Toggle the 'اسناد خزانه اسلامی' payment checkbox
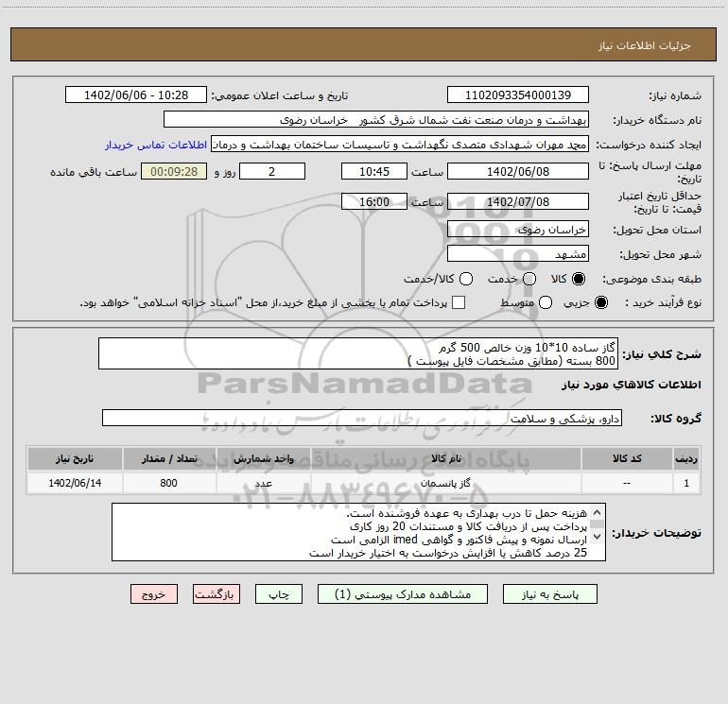 459,302
